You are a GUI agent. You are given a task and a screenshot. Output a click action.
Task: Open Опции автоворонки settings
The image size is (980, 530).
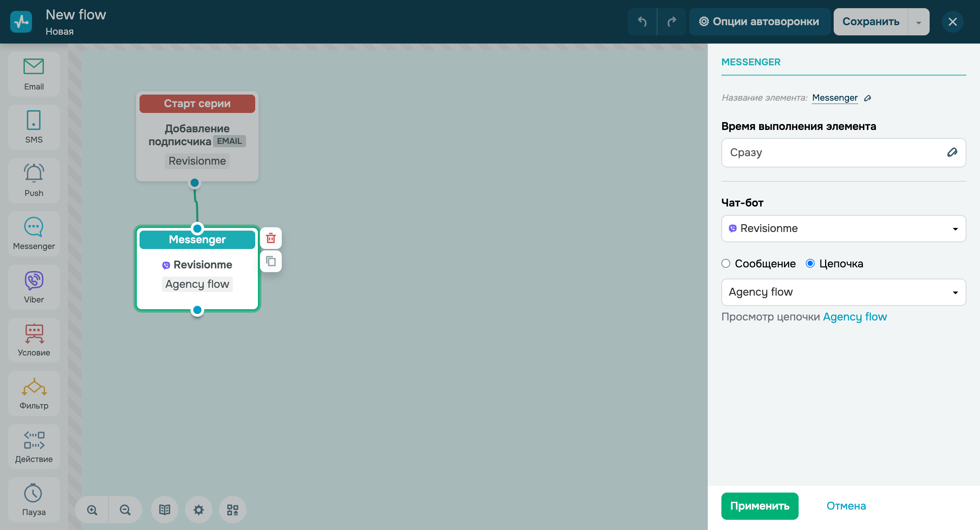coord(759,22)
